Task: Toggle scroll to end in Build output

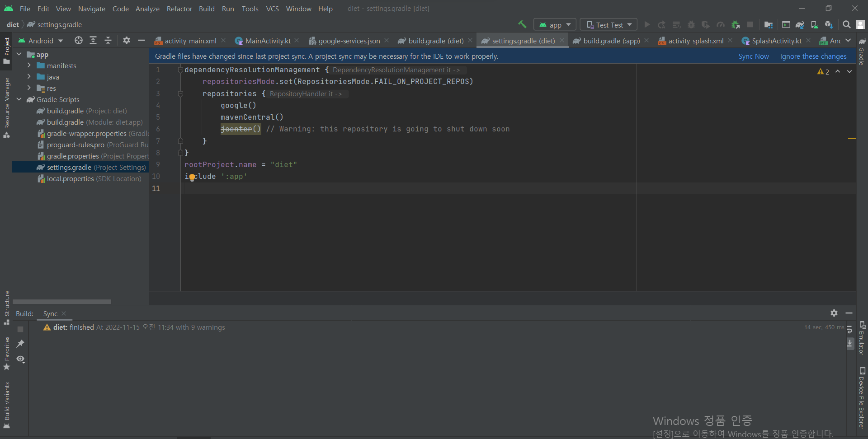Action: click(x=850, y=343)
